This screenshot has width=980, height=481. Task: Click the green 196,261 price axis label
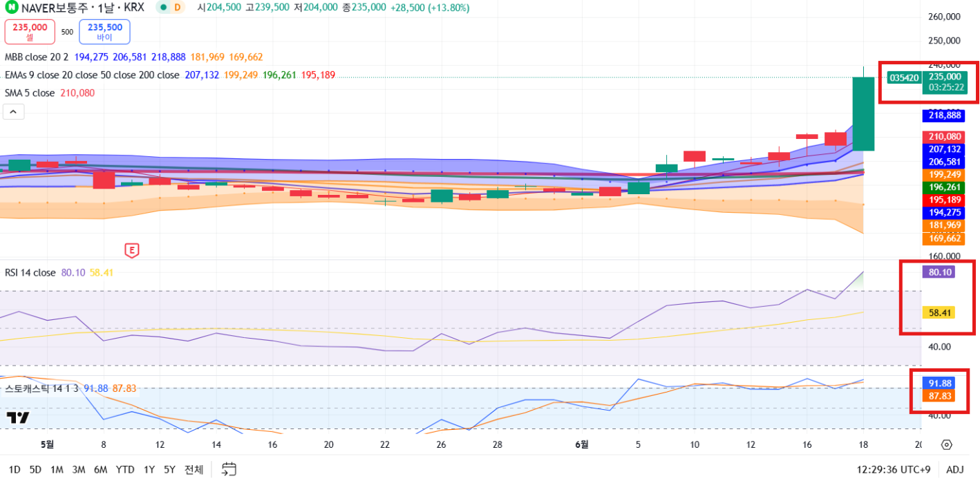pyautogui.click(x=944, y=187)
